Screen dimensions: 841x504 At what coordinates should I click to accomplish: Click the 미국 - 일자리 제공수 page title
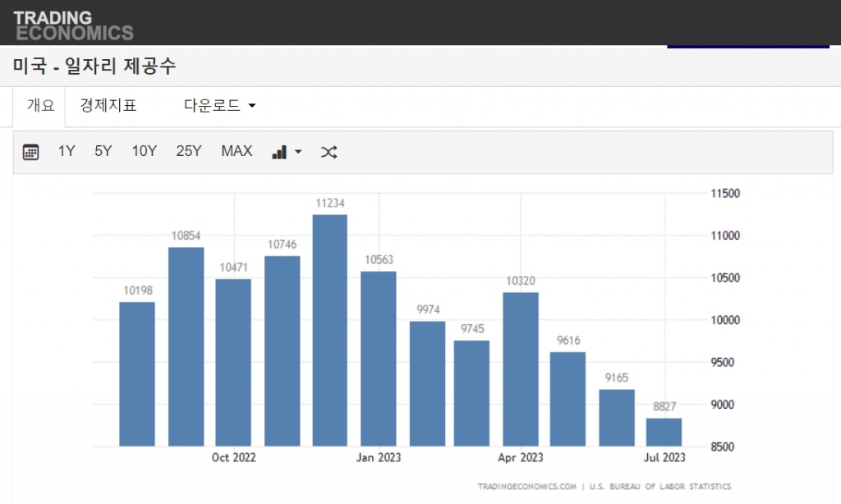(95, 67)
